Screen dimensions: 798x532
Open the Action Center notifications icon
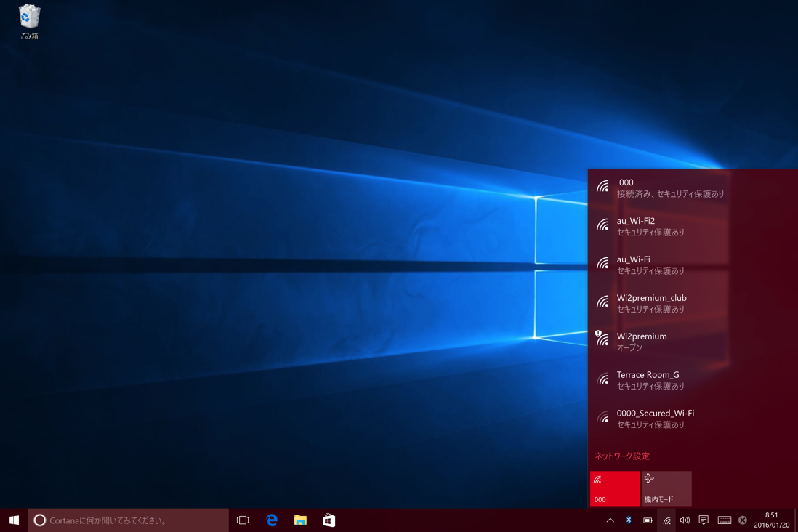[704, 520]
